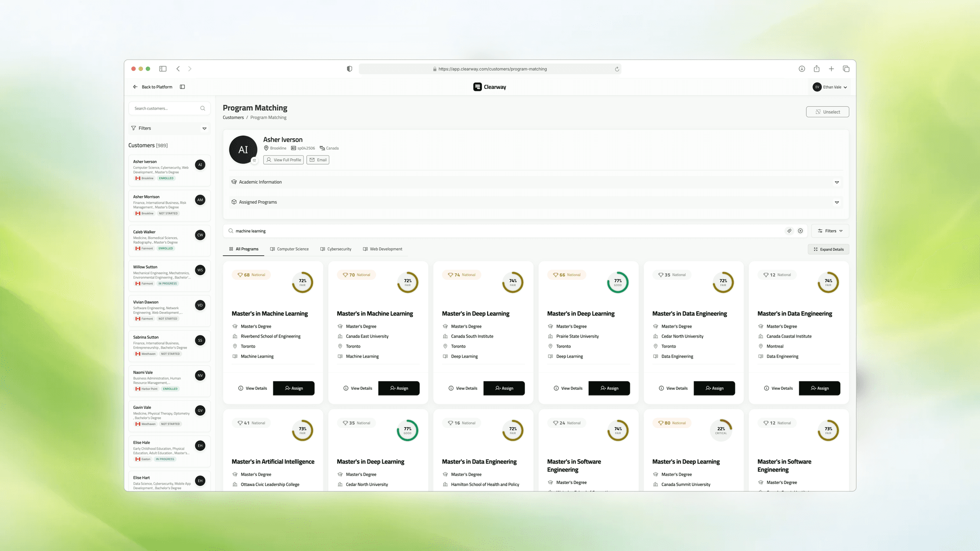Screen dimensions: 980x551
Task: Click Unselect to deselect the customer
Action: [827, 112]
